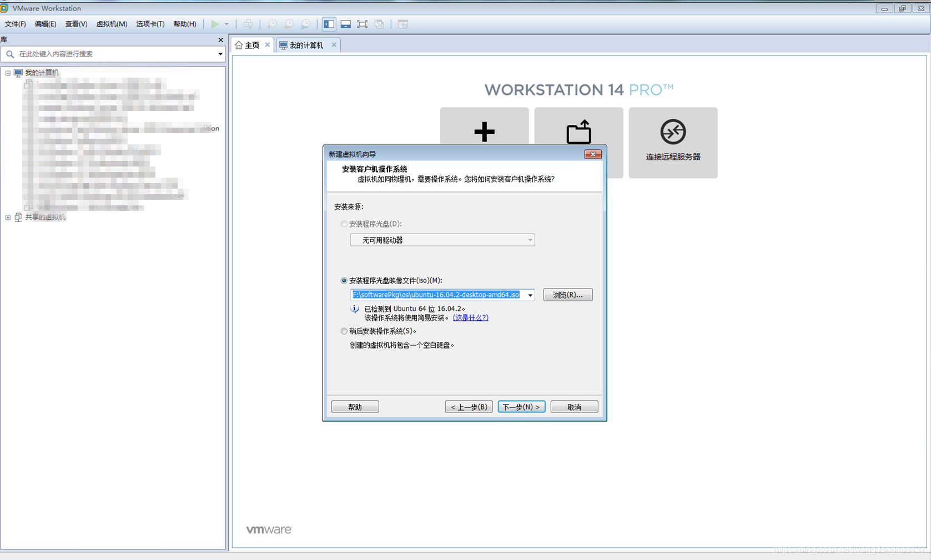Click the 帮助 button in wizard

pyautogui.click(x=355, y=407)
